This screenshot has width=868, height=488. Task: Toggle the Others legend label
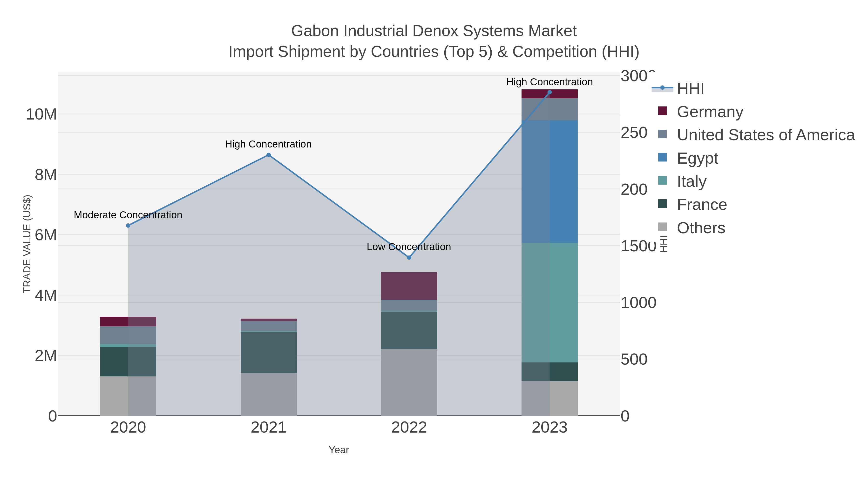pyautogui.click(x=701, y=228)
